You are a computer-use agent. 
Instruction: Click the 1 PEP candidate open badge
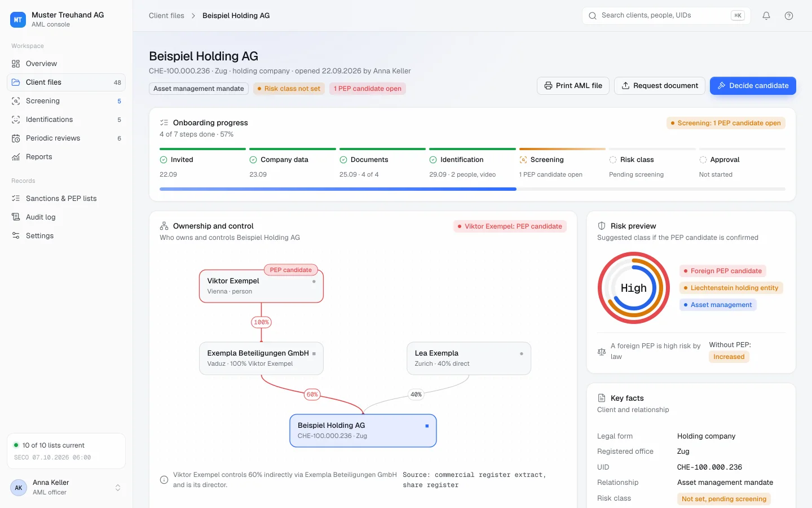coord(368,89)
